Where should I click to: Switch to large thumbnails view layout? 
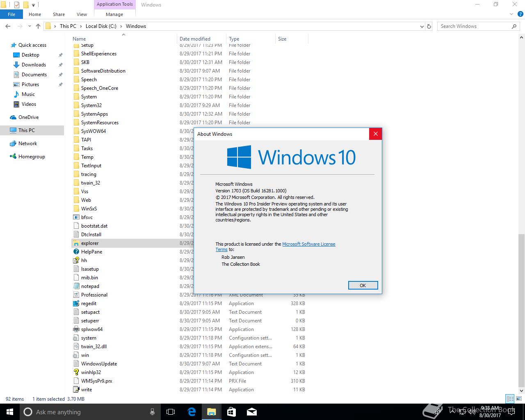tap(519, 399)
